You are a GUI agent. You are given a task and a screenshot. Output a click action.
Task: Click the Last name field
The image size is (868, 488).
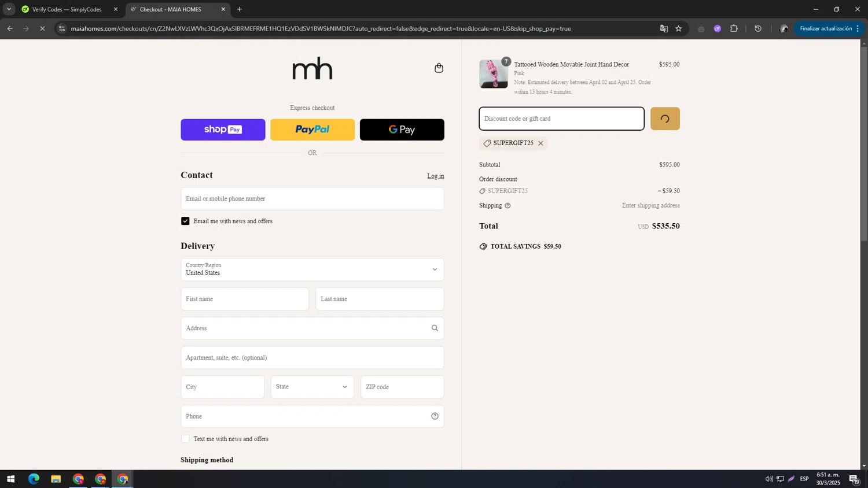click(380, 300)
